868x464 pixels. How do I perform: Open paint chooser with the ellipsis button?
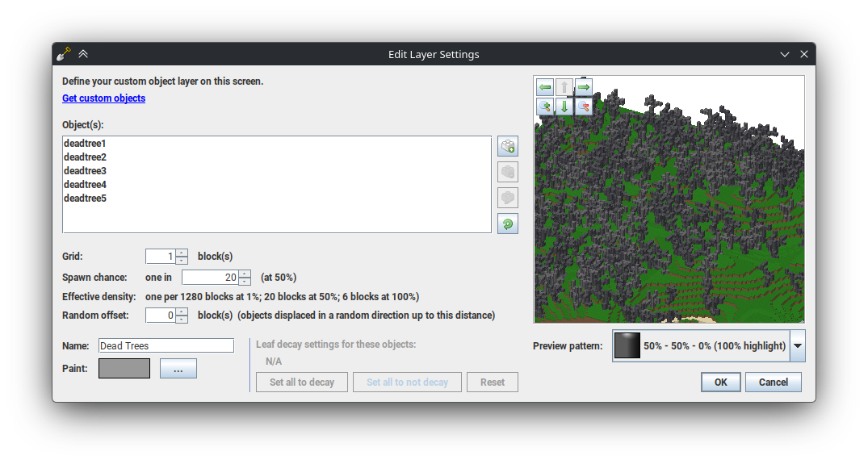click(x=178, y=369)
